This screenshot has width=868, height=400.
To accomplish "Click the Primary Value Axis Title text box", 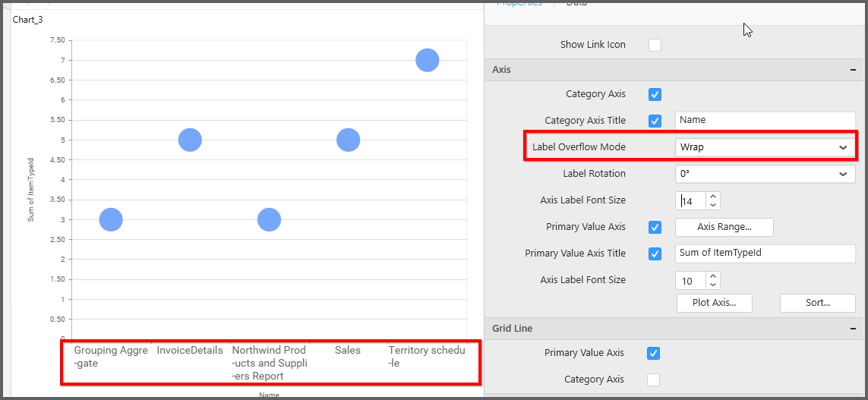I will coord(765,254).
